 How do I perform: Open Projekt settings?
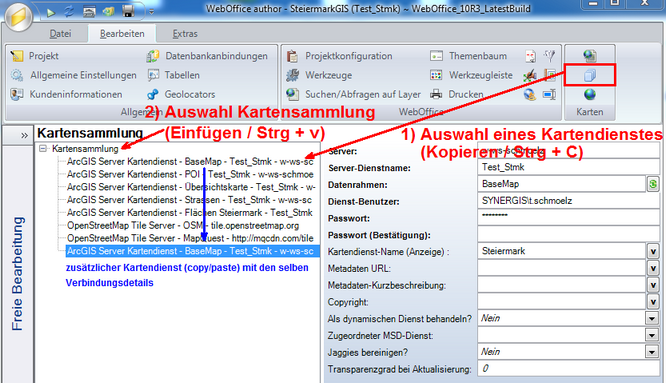pyautogui.click(x=35, y=56)
